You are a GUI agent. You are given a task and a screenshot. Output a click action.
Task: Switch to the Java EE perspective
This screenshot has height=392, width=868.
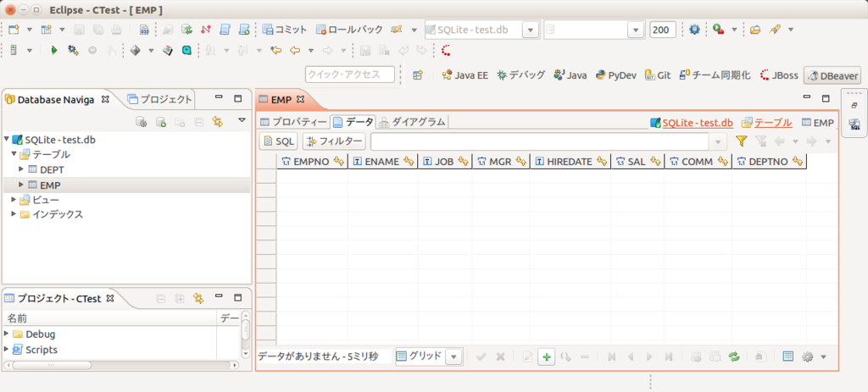465,75
